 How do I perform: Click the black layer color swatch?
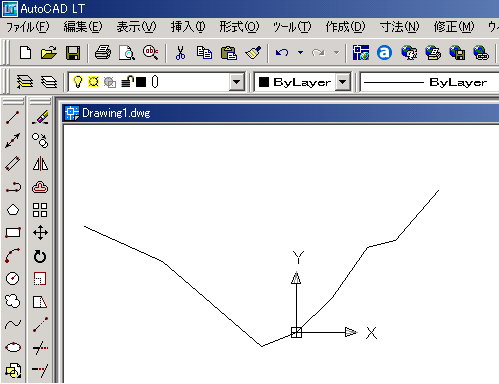coord(141,82)
